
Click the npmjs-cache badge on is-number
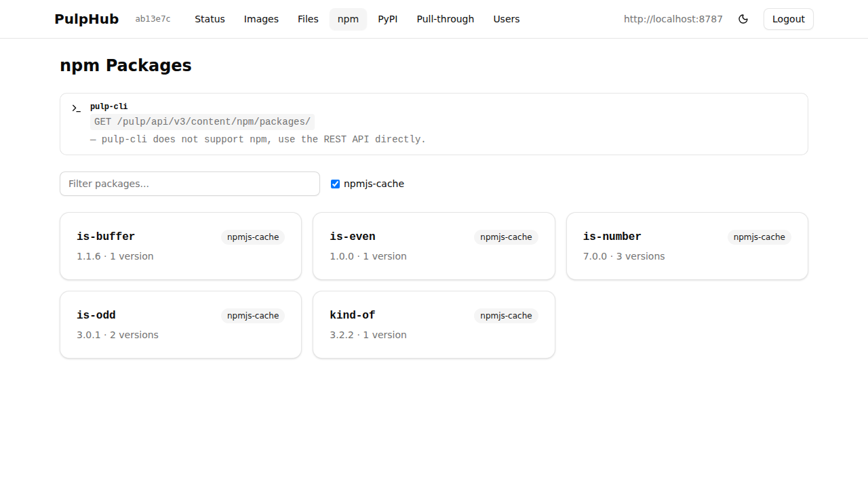coord(759,237)
